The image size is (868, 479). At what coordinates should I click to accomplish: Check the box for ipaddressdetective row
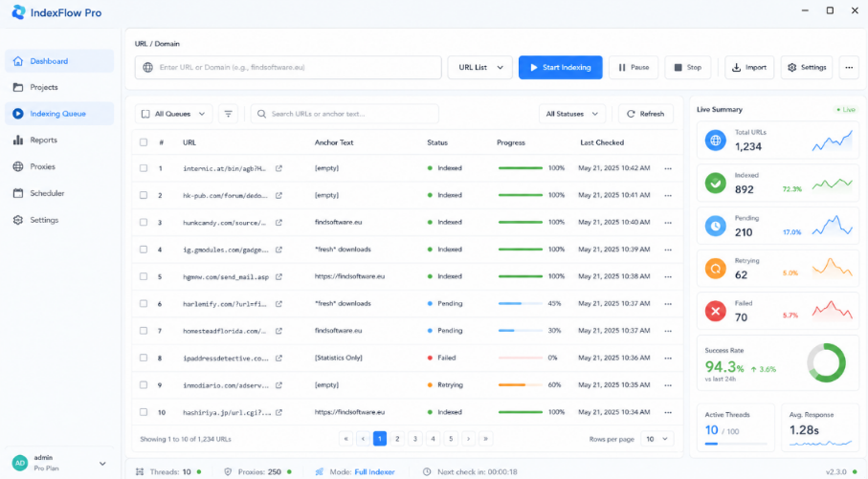coord(144,358)
